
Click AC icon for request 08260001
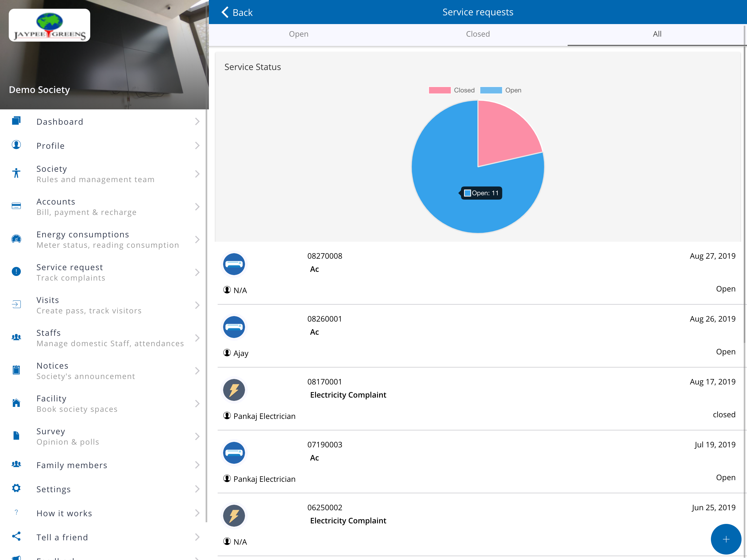coord(234,327)
